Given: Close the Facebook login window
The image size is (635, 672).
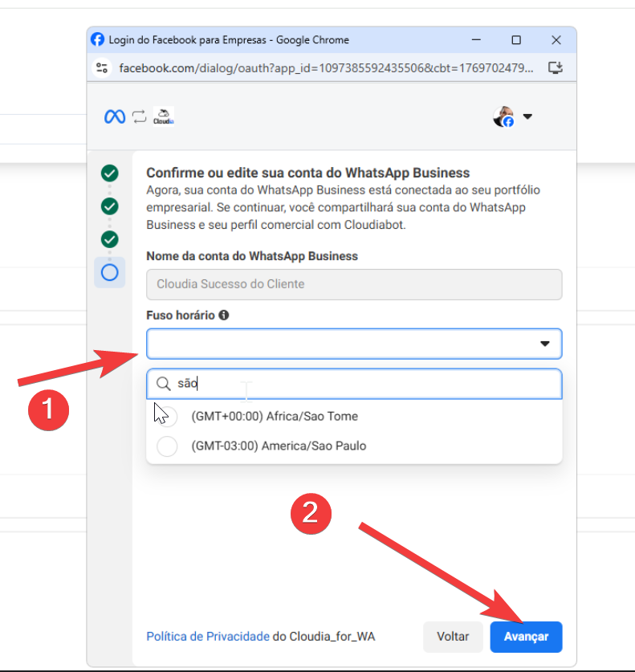Looking at the screenshot, I should coord(556,40).
